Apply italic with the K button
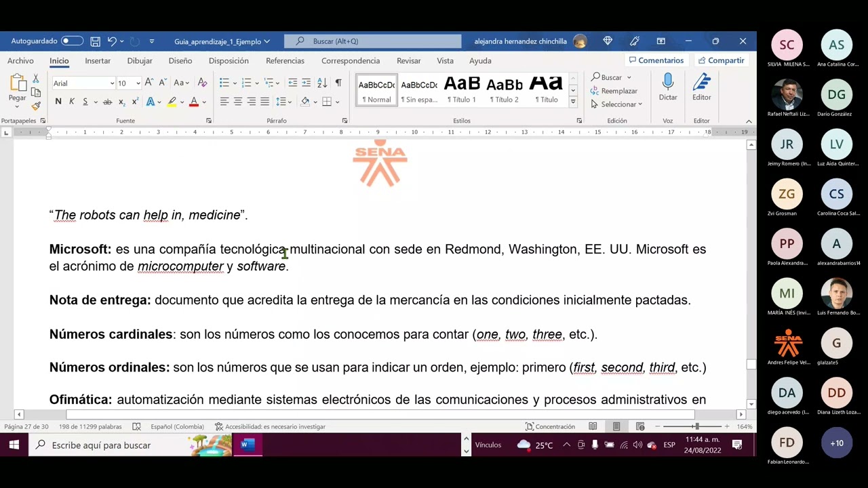Screen dimensions: 868x488 pyautogui.click(x=71, y=102)
